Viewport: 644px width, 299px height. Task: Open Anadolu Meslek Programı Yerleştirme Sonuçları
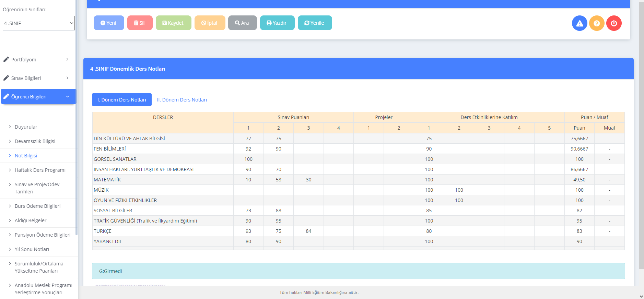44,289
